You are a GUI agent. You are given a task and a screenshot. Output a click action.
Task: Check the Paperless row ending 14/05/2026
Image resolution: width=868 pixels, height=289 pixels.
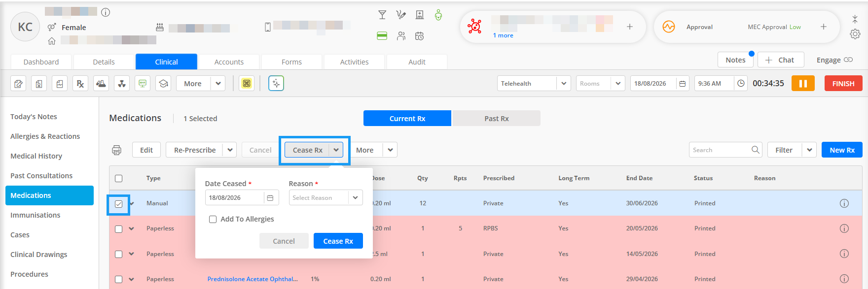(x=119, y=254)
